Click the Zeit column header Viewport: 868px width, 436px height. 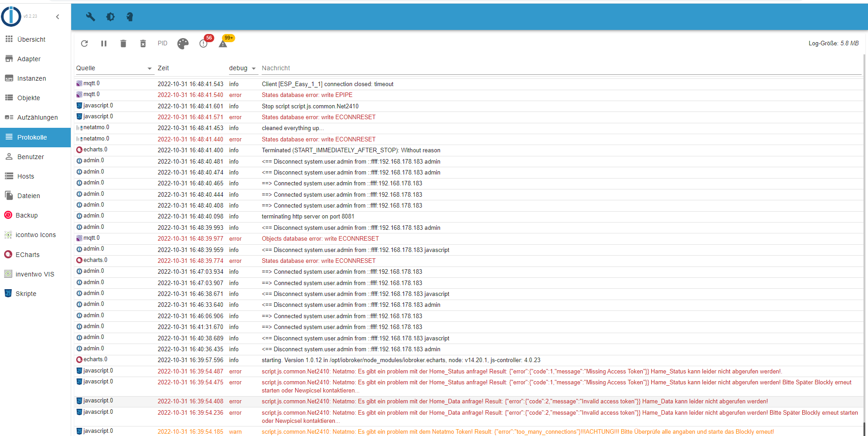[x=163, y=68]
